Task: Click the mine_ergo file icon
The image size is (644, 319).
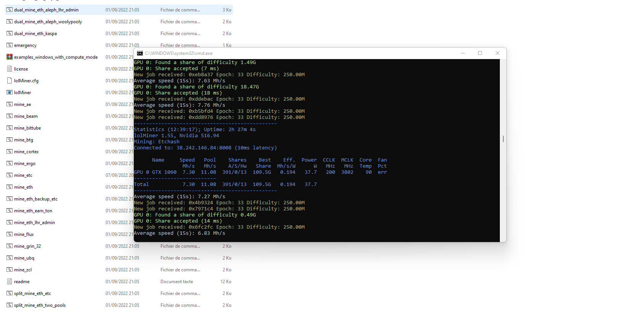Action: point(10,164)
